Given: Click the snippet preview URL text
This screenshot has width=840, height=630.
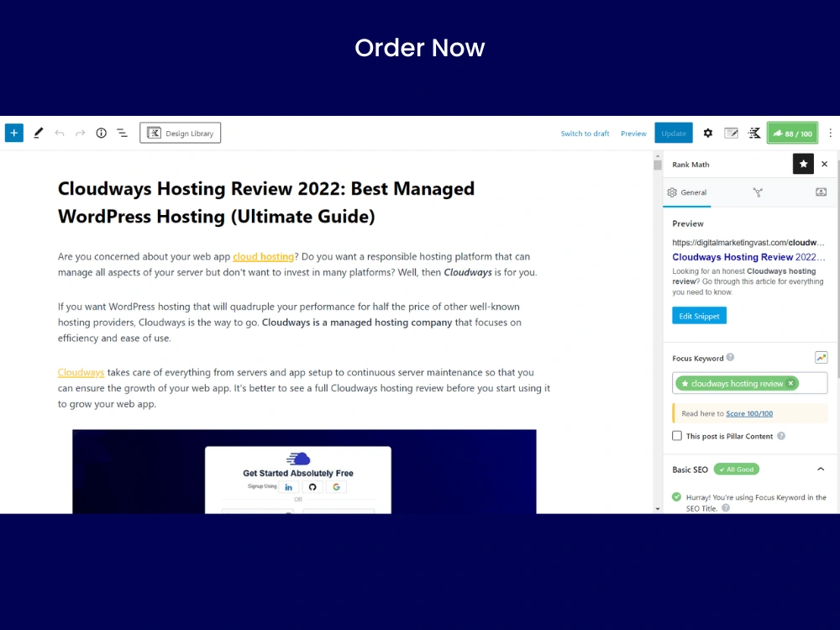Looking at the screenshot, I should 748,242.
